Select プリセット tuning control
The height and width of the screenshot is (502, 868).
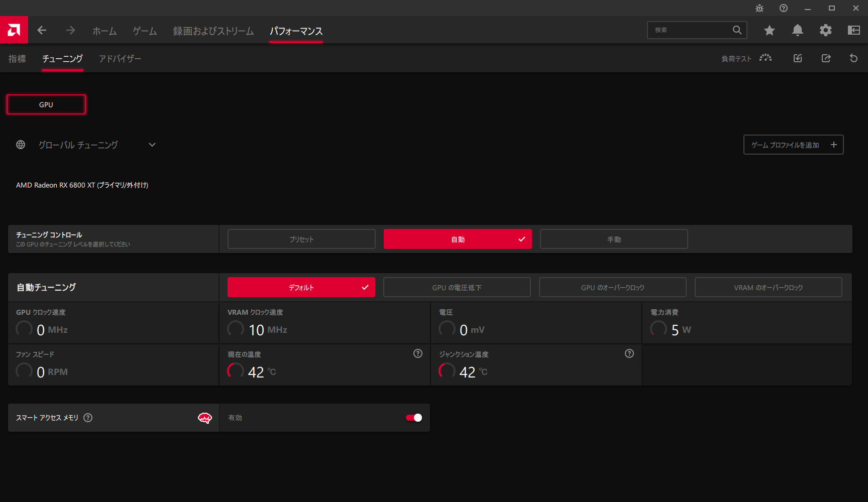tap(301, 239)
